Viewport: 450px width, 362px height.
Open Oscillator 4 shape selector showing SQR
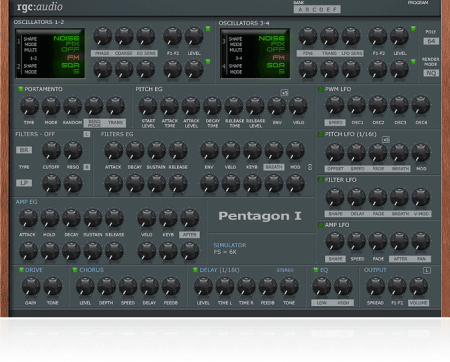tap(276, 65)
